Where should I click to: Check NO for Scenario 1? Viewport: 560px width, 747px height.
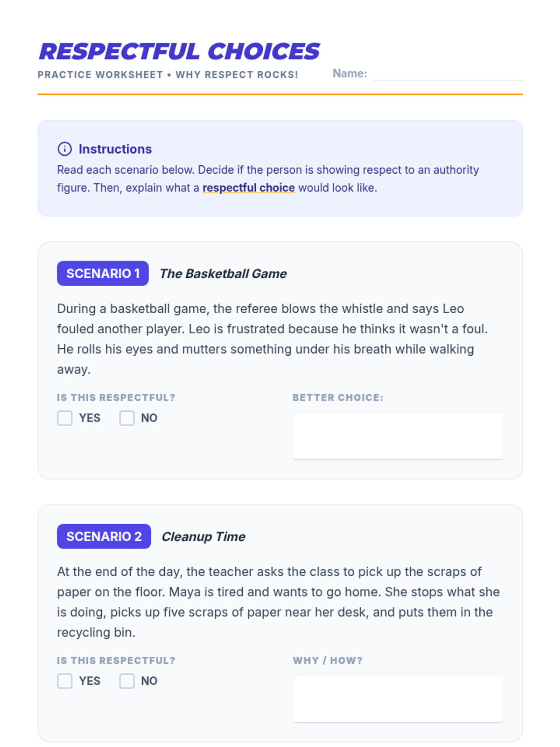pos(127,418)
